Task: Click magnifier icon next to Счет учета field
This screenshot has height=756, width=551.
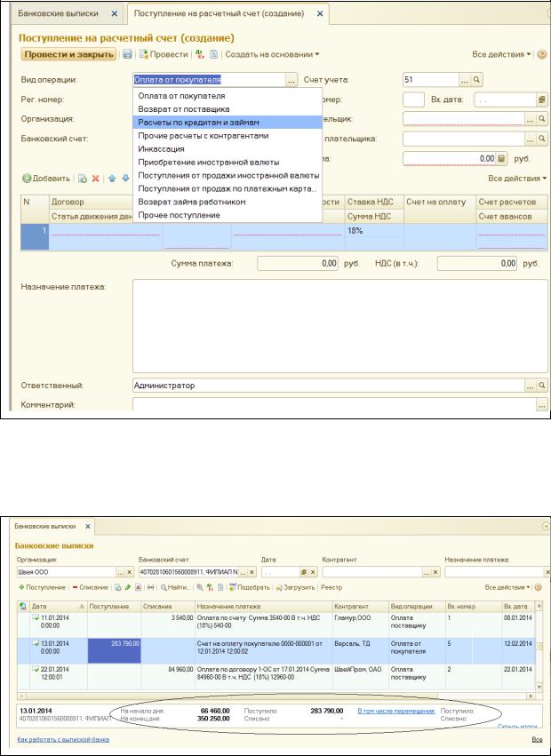Action: (x=476, y=80)
